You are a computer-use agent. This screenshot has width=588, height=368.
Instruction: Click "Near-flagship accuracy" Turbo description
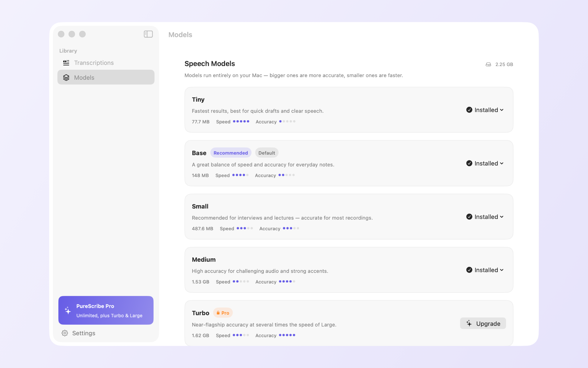click(264, 325)
